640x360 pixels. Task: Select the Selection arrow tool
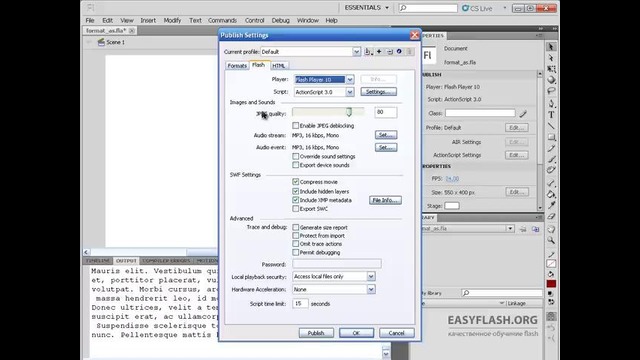pos(551,47)
